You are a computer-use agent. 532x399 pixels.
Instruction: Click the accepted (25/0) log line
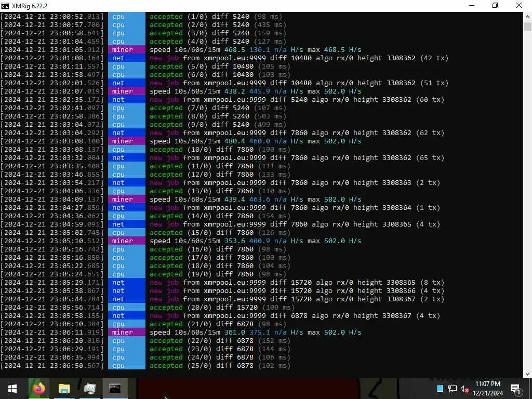tap(145, 365)
